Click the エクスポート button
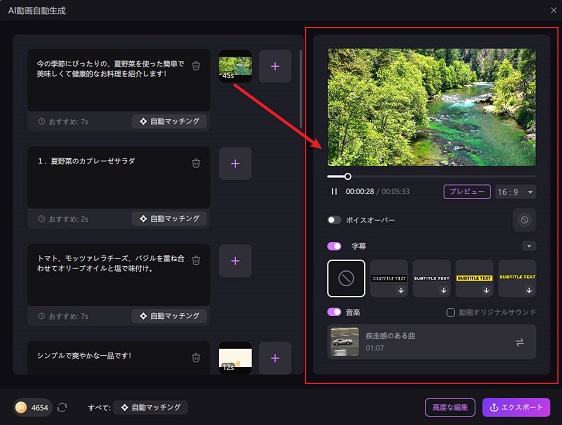Viewport: 562px width, 425px height. pos(516,407)
